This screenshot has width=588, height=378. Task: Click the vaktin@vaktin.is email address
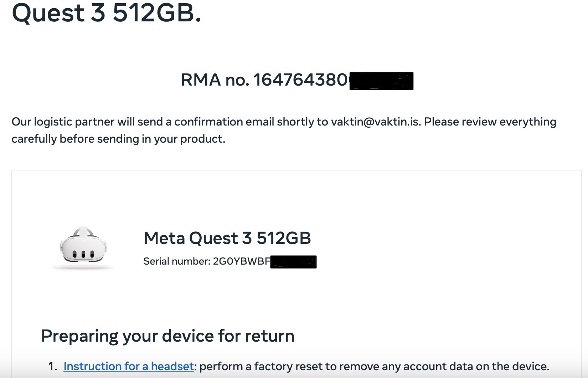tap(375, 122)
